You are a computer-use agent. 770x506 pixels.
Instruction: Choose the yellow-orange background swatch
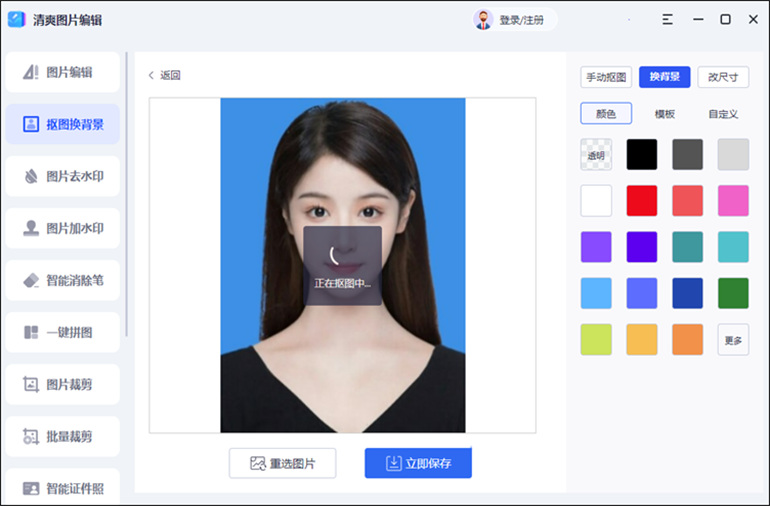642,339
